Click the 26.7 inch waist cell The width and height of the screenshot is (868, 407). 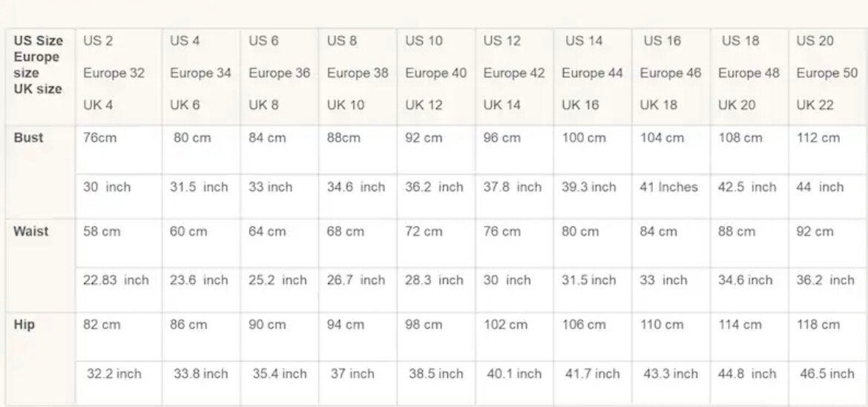(x=356, y=280)
